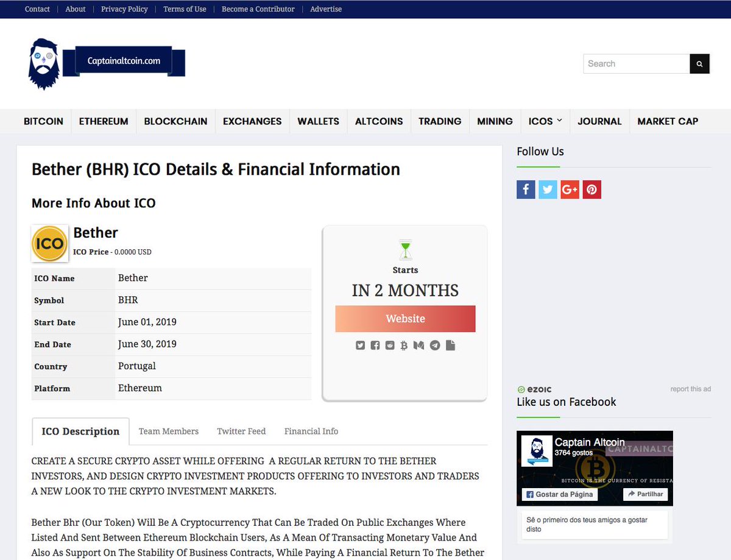Click the Platform value Ethereum
731x560 pixels.
pos(140,388)
